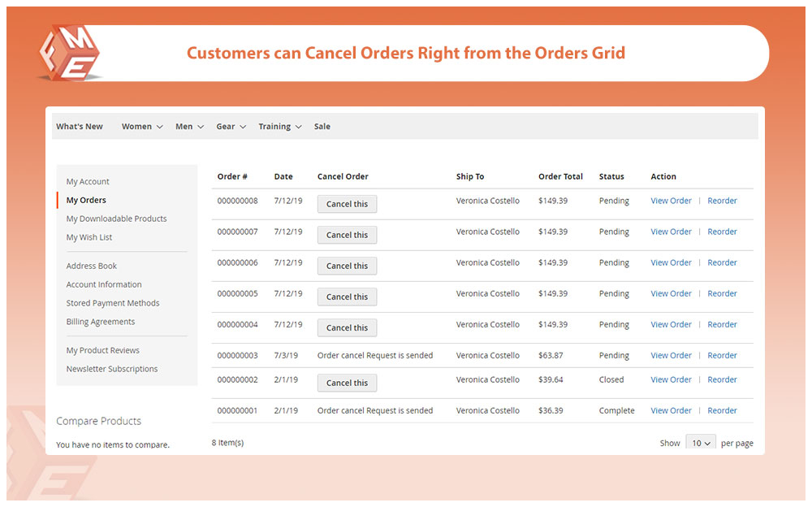Expand the Gear menu dropdown
Screen dimensions: 812x507
[x=231, y=127]
